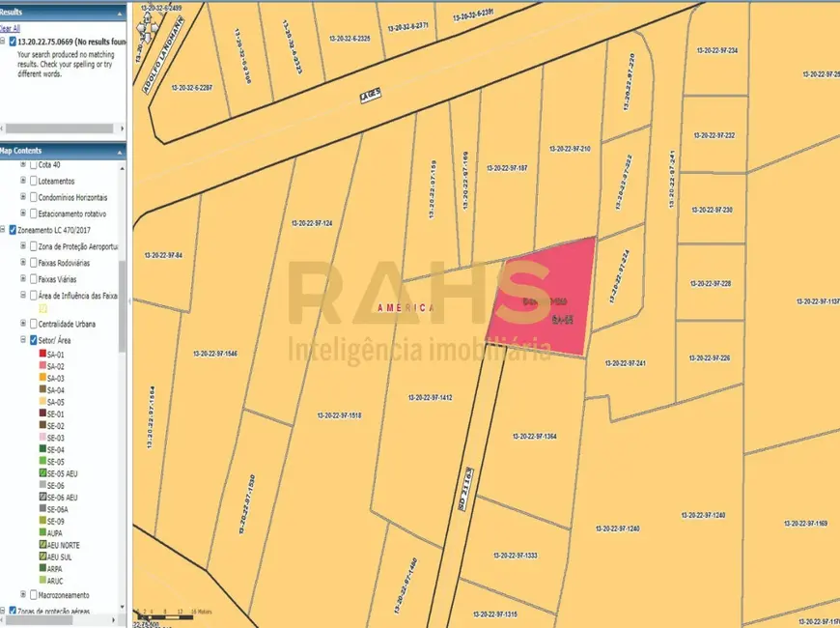Screen dimensions: 840x628
Task: Expand the Condomínios Horizontais layer node
Action: (x=22, y=197)
